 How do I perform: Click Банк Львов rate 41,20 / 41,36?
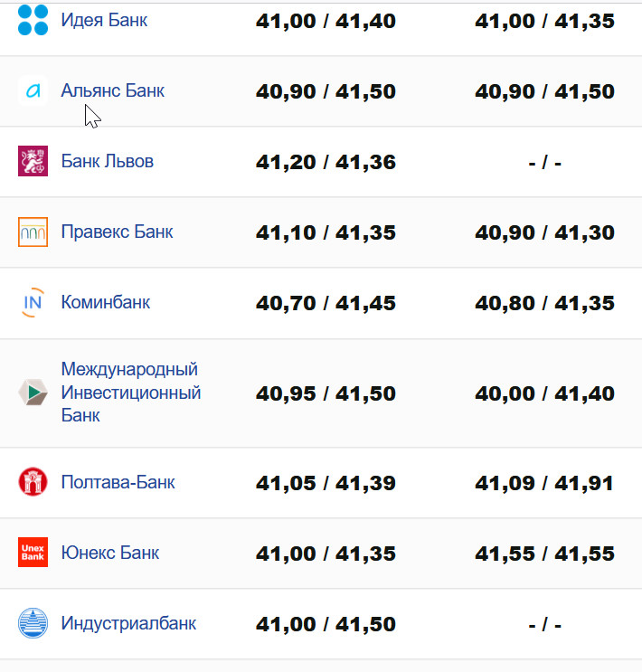pos(326,162)
